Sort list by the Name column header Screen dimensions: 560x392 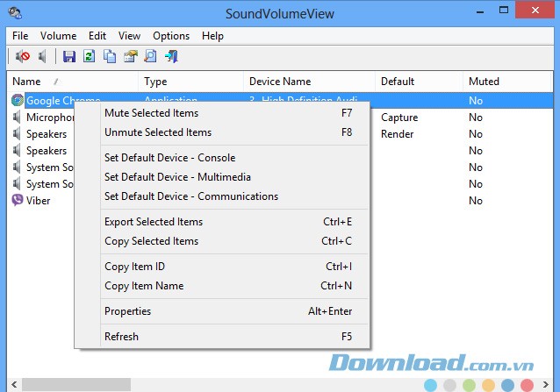(x=35, y=82)
